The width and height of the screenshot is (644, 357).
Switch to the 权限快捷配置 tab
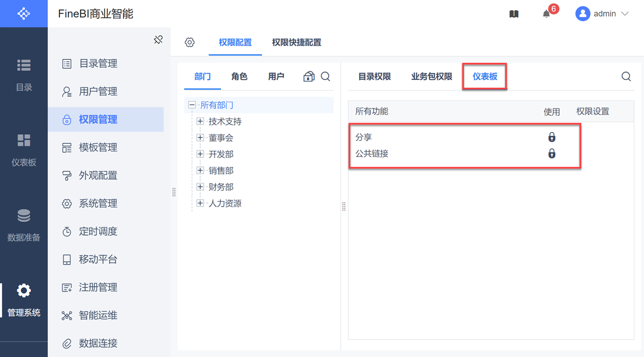[296, 42]
